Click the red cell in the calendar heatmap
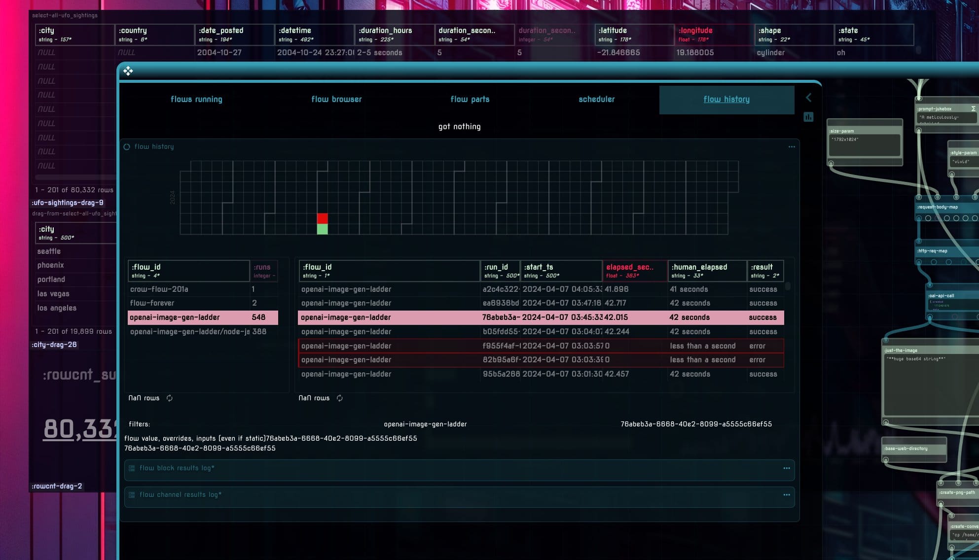Image resolution: width=979 pixels, height=560 pixels. click(323, 218)
